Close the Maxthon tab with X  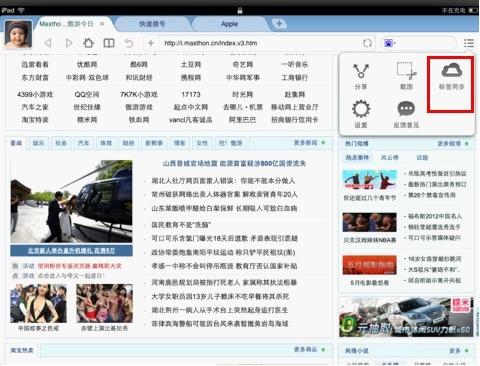(x=102, y=24)
